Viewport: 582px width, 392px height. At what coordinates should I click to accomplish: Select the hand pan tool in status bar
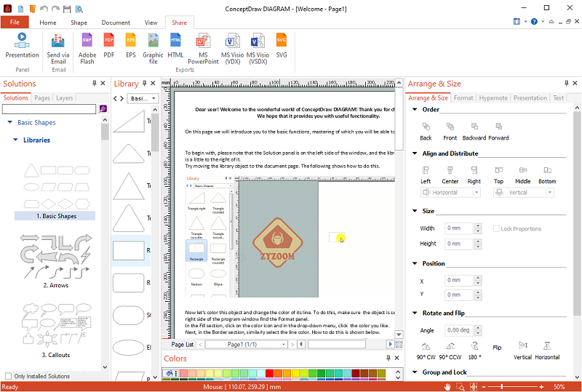448,387
